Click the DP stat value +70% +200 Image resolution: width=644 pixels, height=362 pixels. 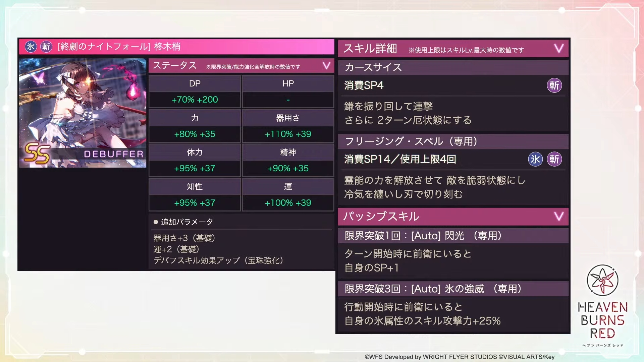click(195, 100)
